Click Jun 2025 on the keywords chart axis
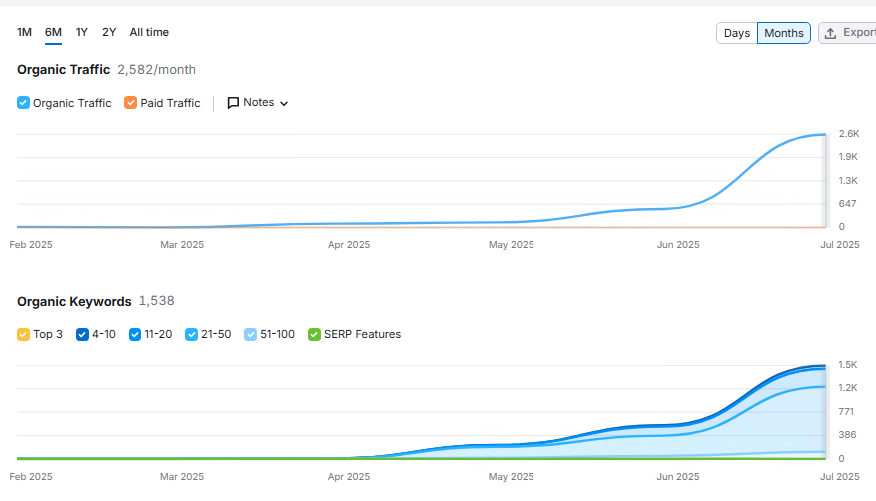This screenshot has width=876, height=501. [678, 476]
